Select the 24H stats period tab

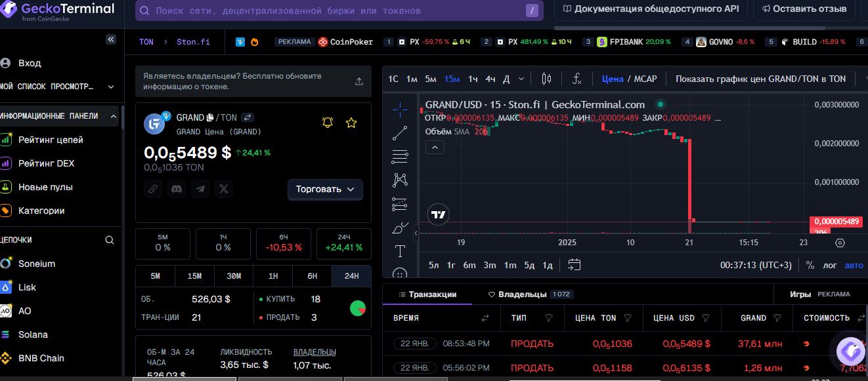click(x=352, y=276)
